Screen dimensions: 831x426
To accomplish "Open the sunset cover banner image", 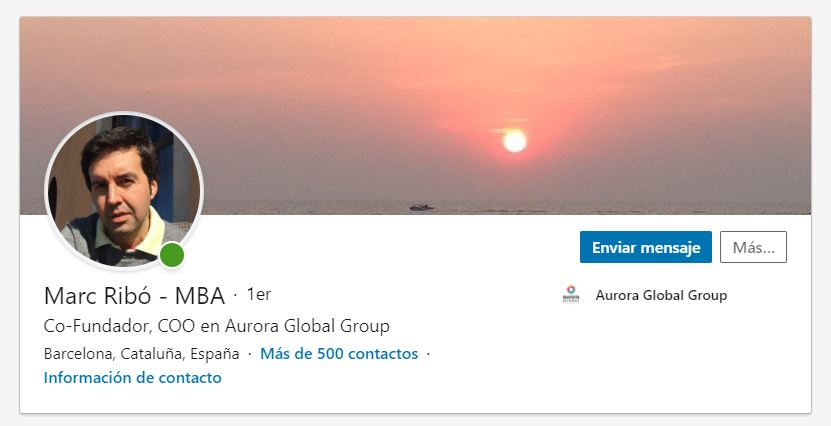I will (416, 116).
